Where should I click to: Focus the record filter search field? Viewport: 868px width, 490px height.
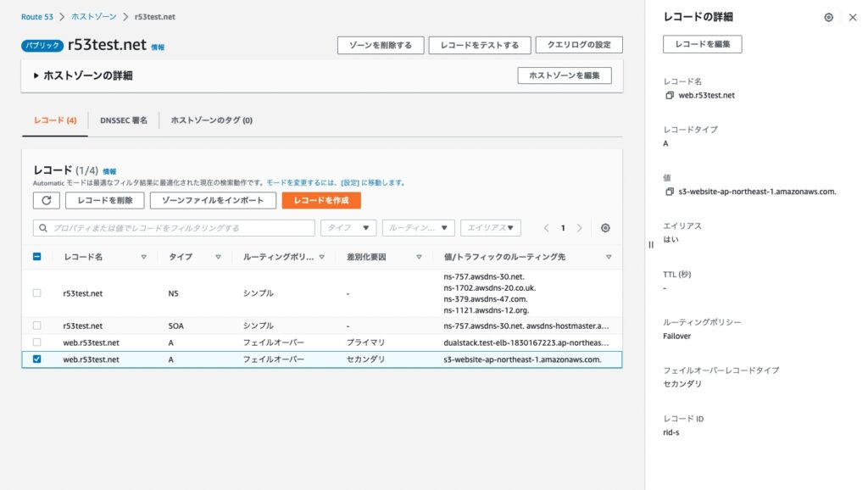click(174, 228)
